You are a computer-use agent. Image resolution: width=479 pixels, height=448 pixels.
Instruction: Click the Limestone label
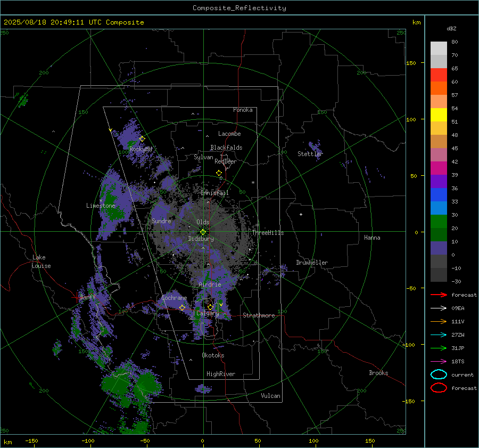[x=101, y=206]
